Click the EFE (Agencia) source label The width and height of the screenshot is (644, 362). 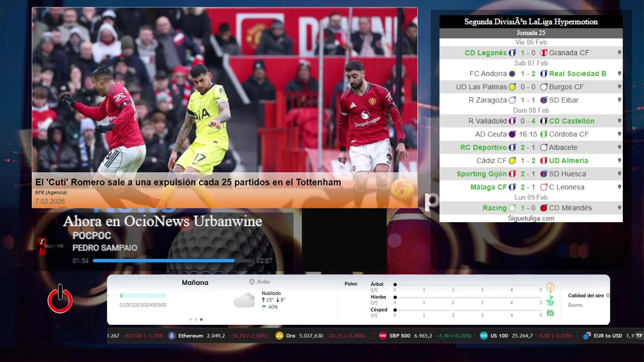tap(51, 193)
